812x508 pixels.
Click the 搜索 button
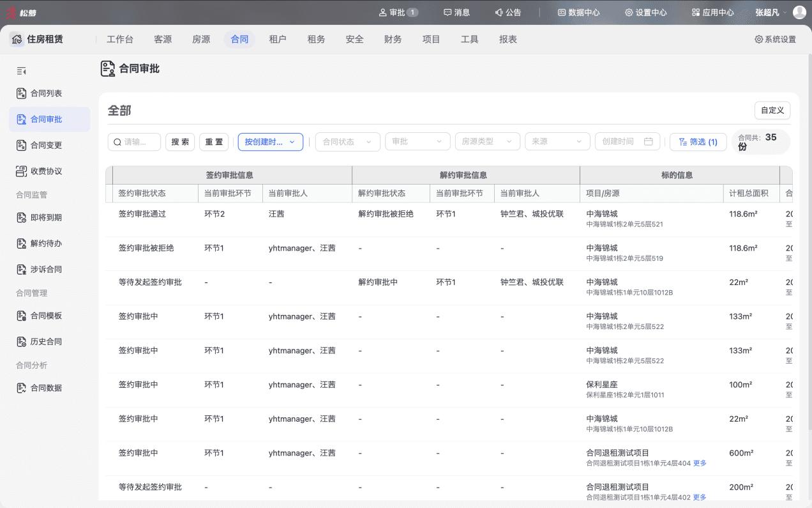[x=180, y=142]
